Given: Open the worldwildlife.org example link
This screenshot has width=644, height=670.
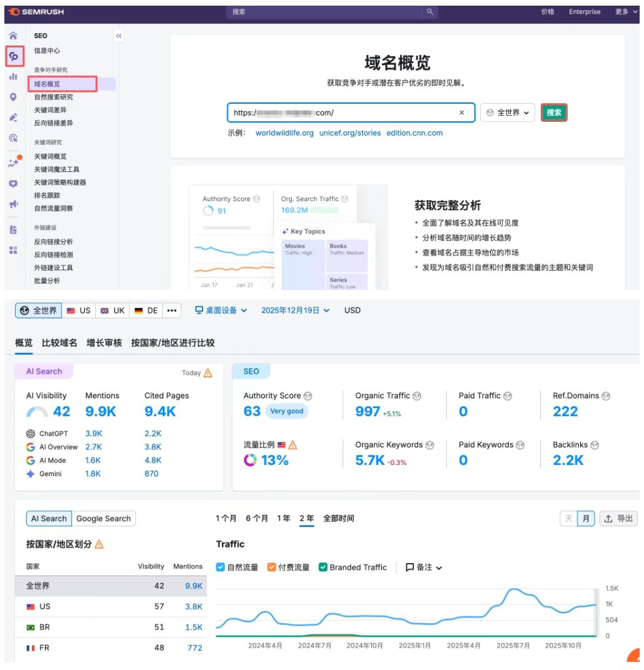Looking at the screenshot, I should click(x=284, y=133).
